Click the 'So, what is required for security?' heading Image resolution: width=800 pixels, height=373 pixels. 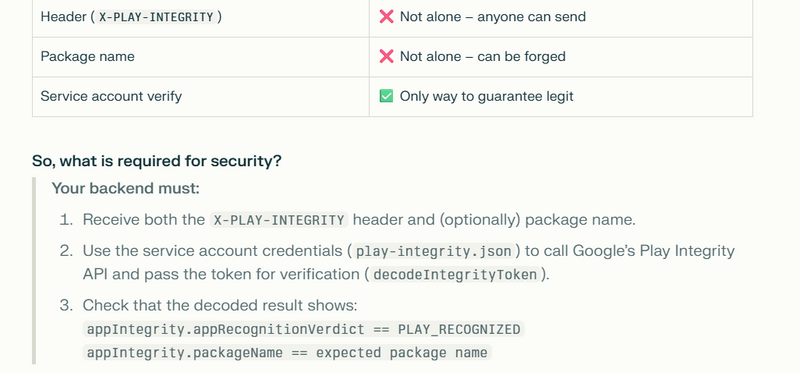157,161
